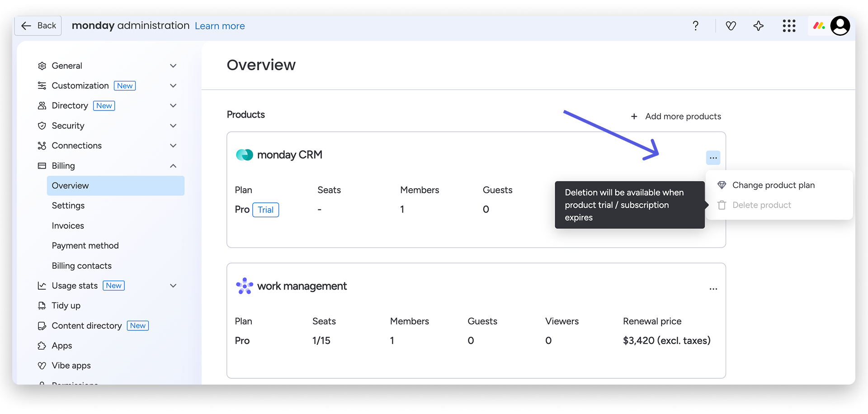Expand the Security section chevron
The width and height of the screenshot is (868, 414).
[x=173, y=126]
